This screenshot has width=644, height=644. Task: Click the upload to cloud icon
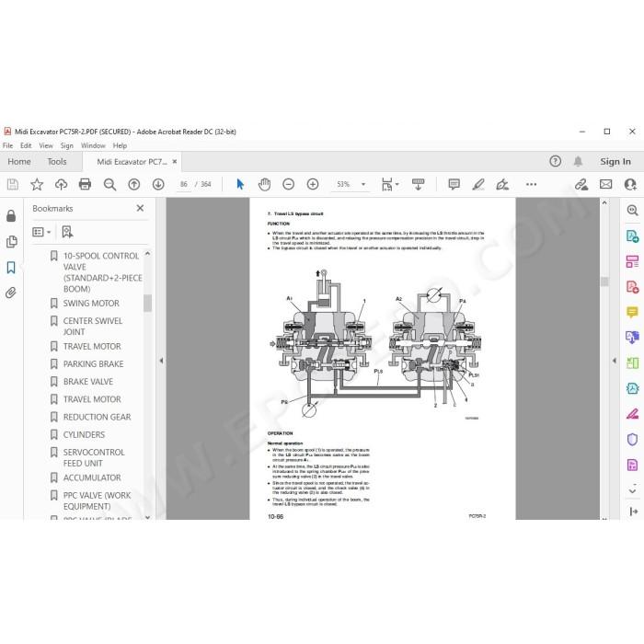62,184
